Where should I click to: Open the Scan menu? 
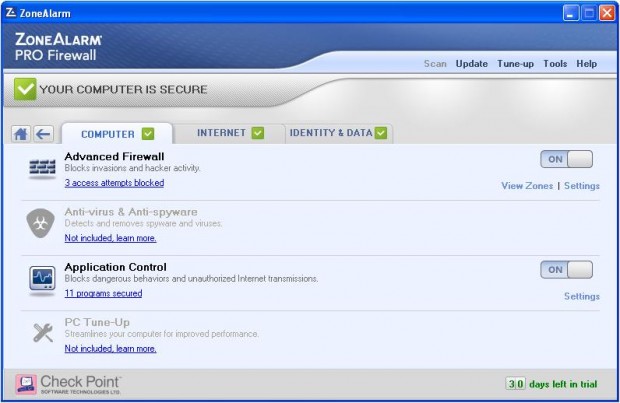click(435, 64)
